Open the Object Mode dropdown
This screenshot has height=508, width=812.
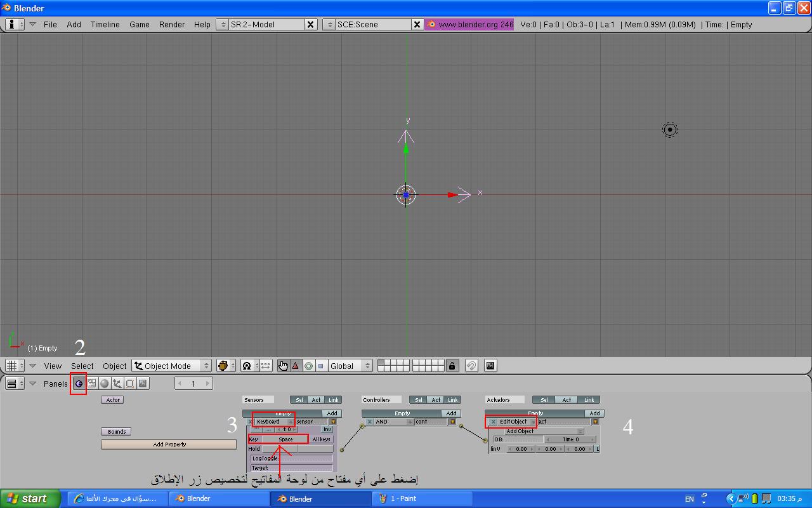[171, 366]
